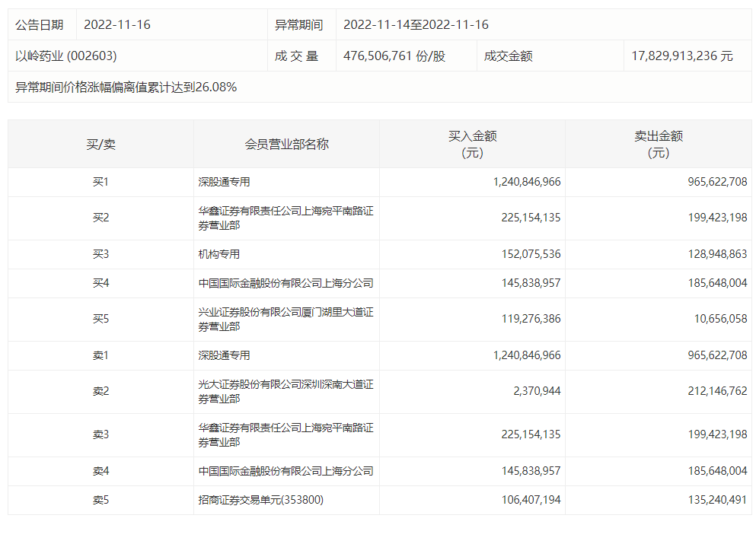Click the 买/卖 column header
756x544 pixels.
tap(100, 144)
